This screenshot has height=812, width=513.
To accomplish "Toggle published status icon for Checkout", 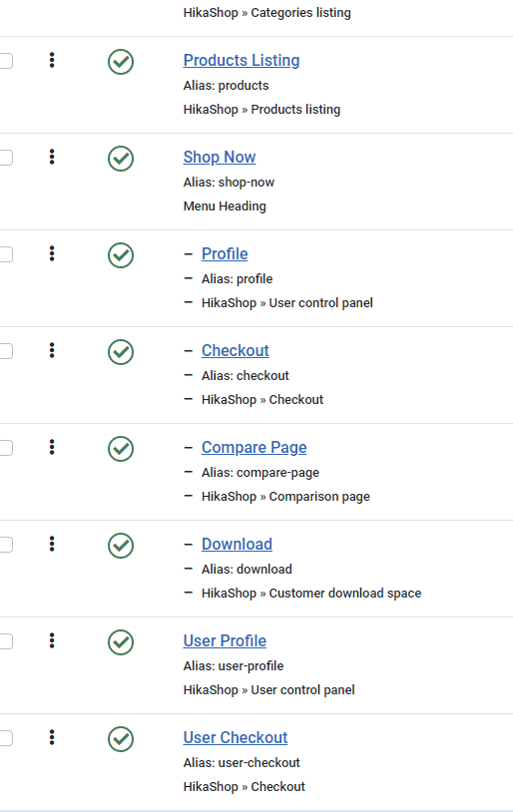I will click(121, 352).
